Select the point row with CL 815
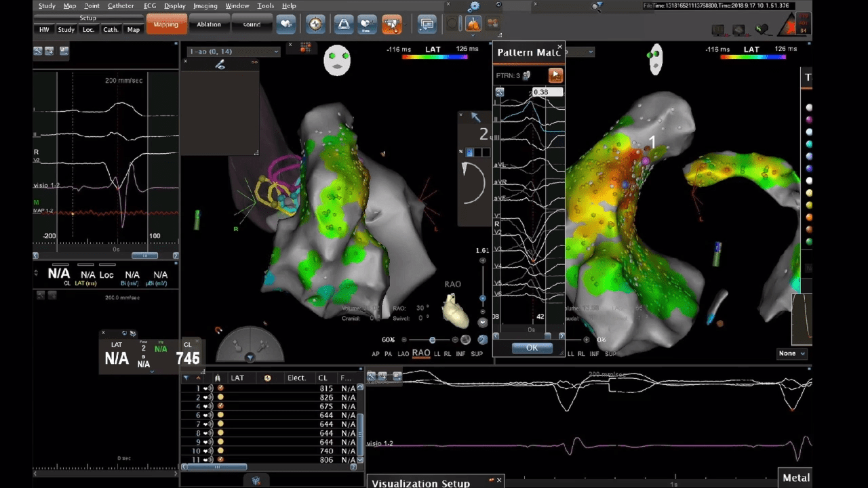 [x=269, y=388]
